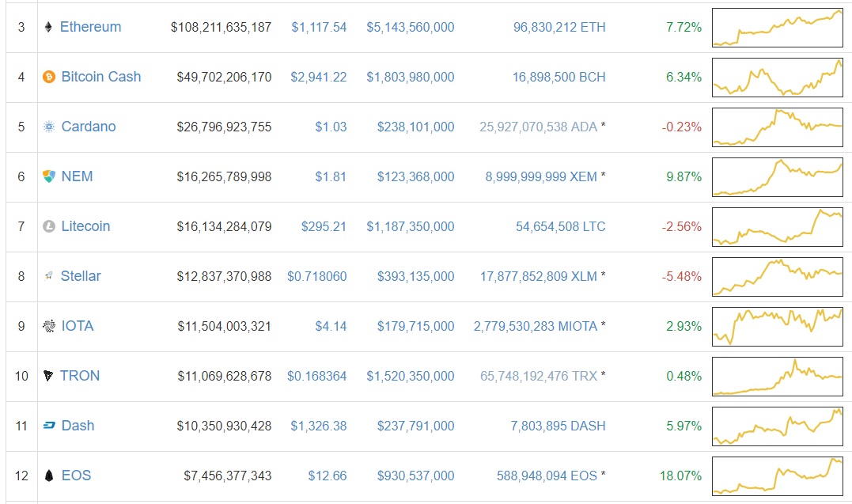Click supply 65,748,192,476 TRX
Screen dimensions: 852x504
539,376
